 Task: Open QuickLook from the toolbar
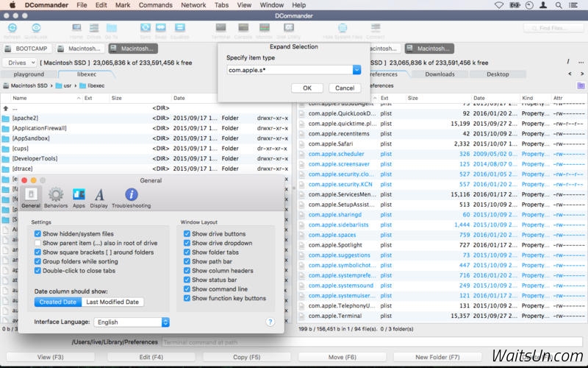(36, 28)
